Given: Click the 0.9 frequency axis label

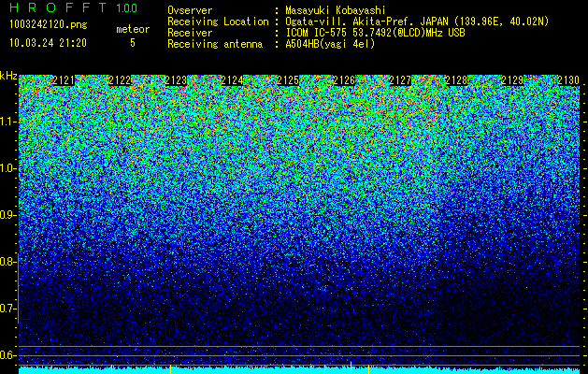Looking at the screenshot, I should 8,215.
